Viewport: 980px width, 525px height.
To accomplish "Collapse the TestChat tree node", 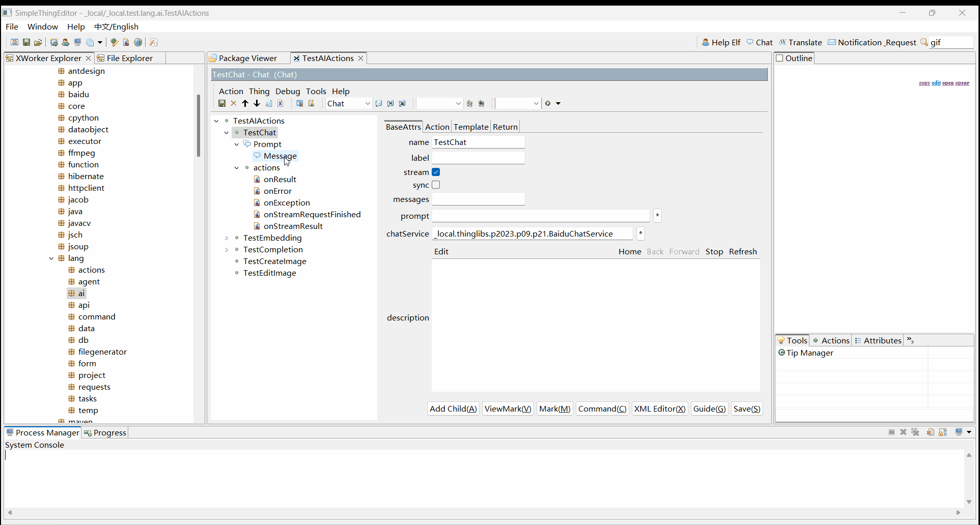I will [227, 132].
